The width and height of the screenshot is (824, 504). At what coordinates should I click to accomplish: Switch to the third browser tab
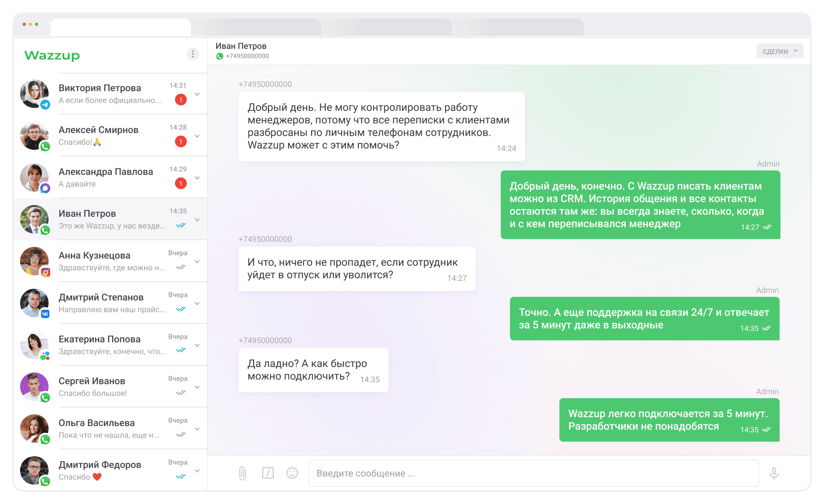pos(387,27)
